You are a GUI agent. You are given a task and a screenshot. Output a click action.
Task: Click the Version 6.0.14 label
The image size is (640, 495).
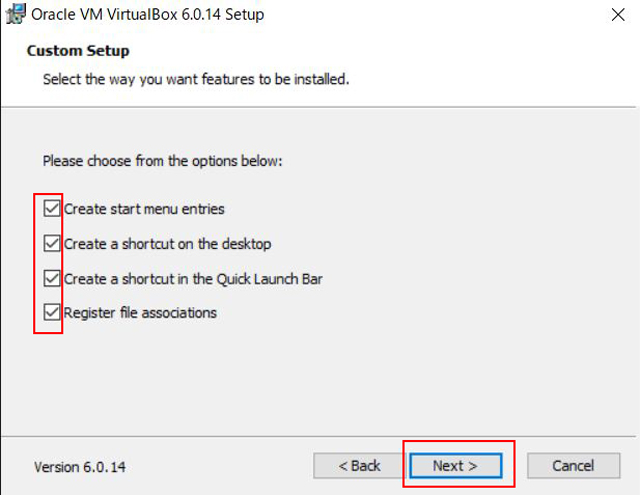tap(80, 467)
